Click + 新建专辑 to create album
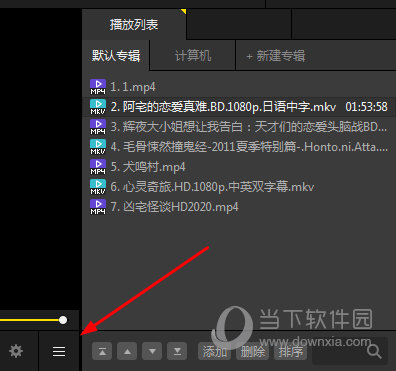 276,56
